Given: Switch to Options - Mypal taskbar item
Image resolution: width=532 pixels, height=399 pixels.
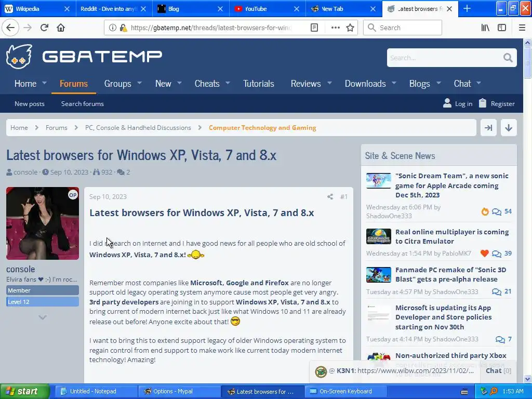Looking at the screenshot, I should (x=179, y=391).
